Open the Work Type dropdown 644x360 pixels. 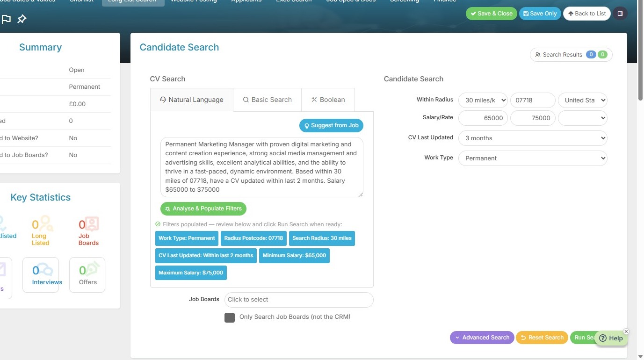point(533,158)
